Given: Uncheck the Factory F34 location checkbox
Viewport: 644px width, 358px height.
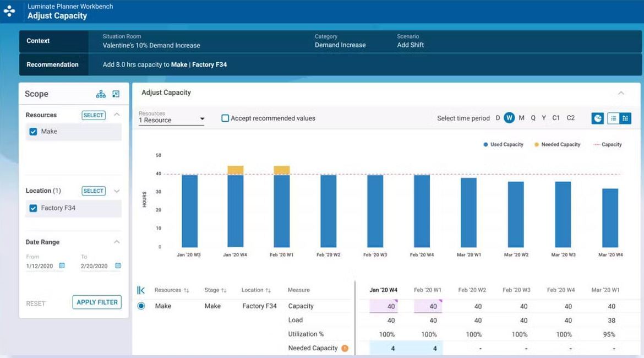Looking at the screenshot, I should point(33,208).
